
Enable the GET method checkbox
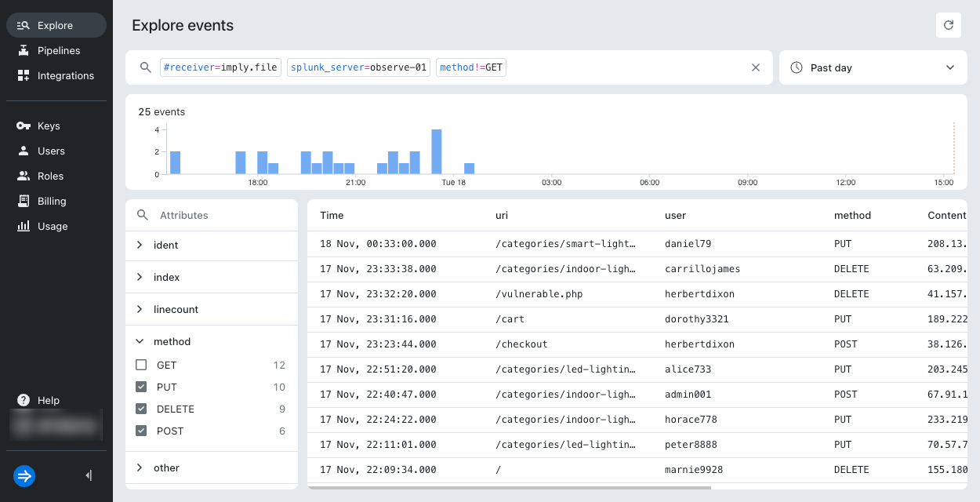coord(142,364)
